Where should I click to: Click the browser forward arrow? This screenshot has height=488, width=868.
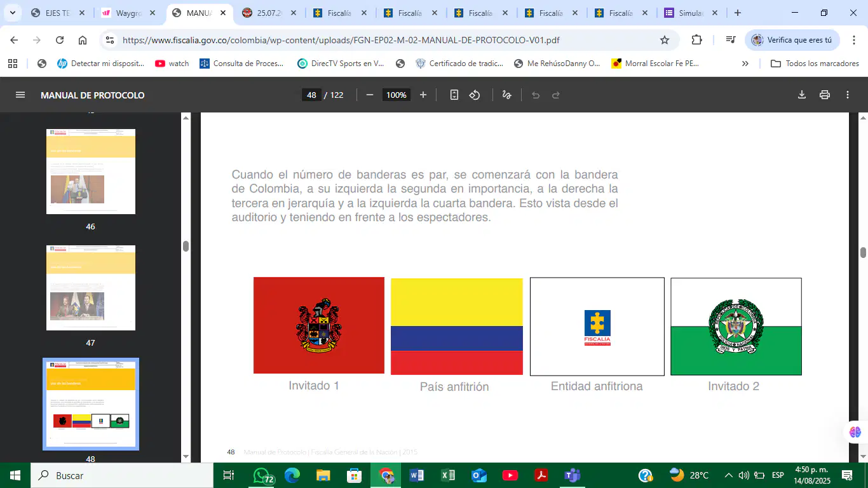[x=37, y=40]
